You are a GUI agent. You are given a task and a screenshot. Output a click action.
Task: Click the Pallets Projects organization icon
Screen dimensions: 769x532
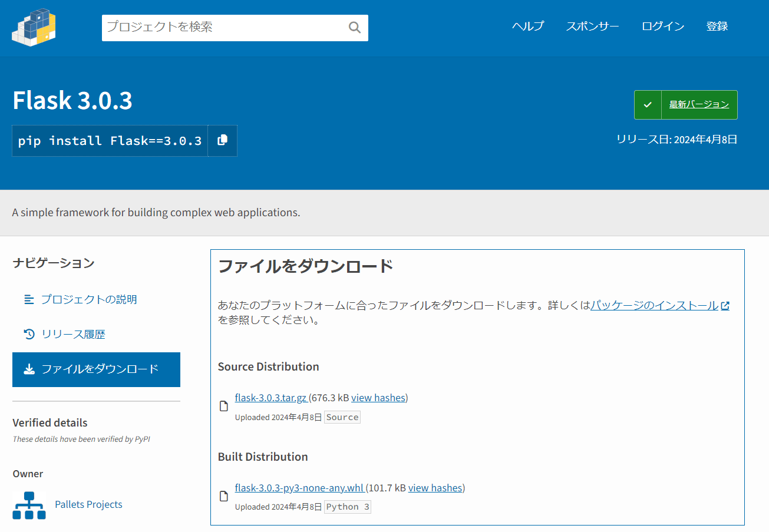point(29,505)
